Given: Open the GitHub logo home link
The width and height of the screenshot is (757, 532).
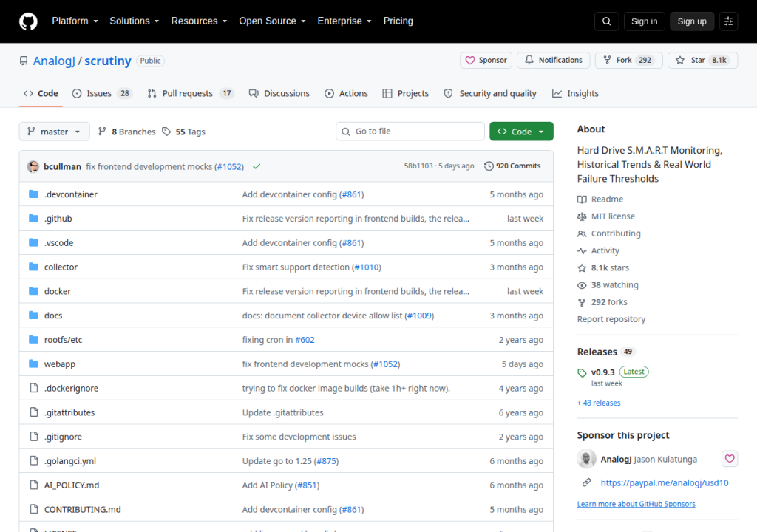Looking at the screenshot, I should point(28,21).
